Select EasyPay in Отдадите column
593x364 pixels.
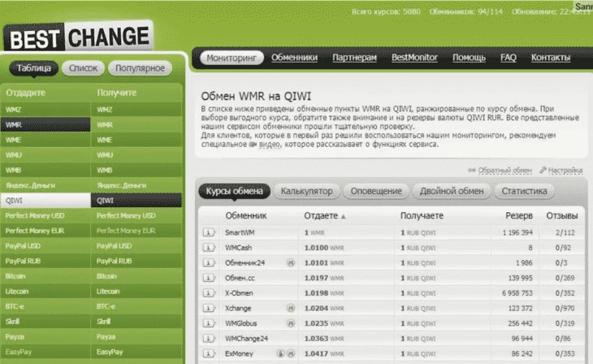point(45,352)
